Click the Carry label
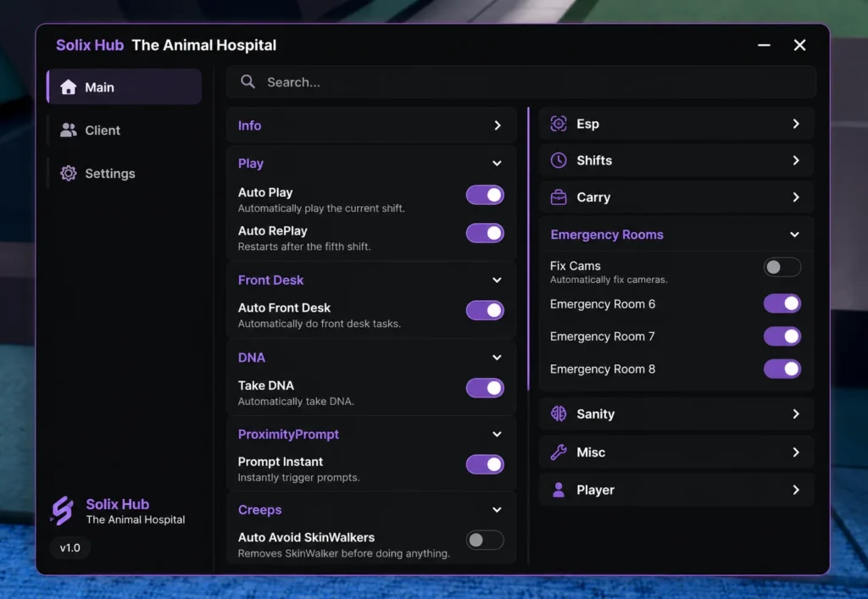This screenshot has width=868, height=599. click(x=593, y=197)
